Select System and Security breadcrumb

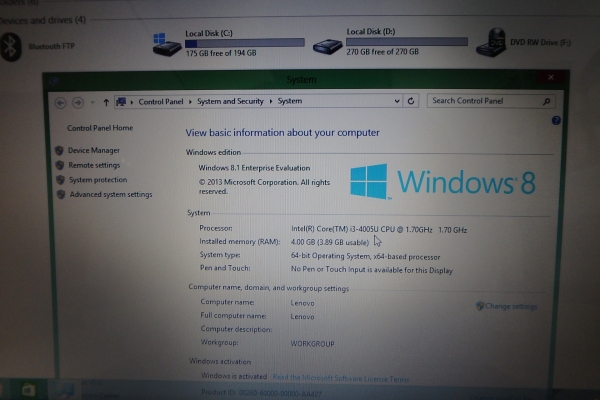click(230, 101)
